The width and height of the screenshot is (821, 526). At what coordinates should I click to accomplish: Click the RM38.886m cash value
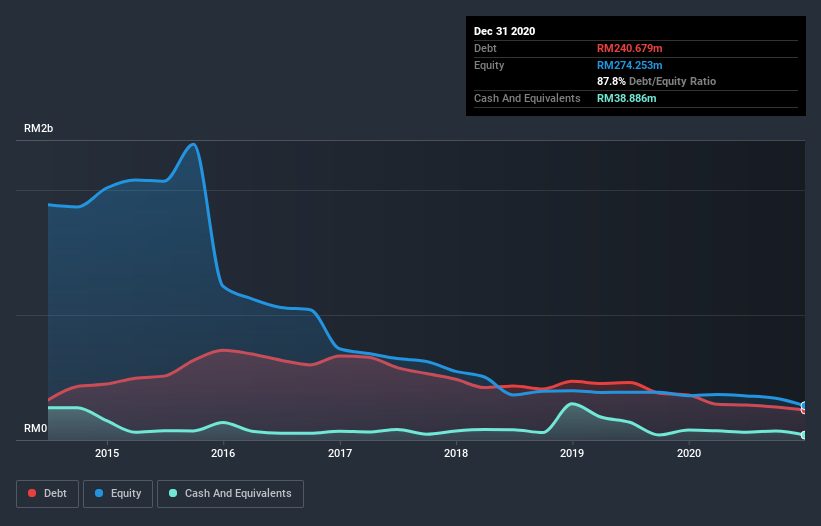[x=626, y=98]
